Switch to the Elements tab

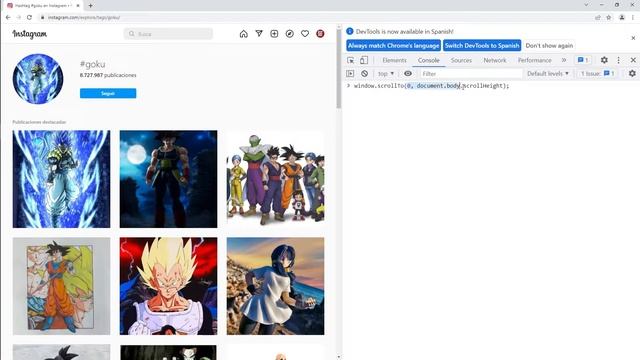coord(394,60)
